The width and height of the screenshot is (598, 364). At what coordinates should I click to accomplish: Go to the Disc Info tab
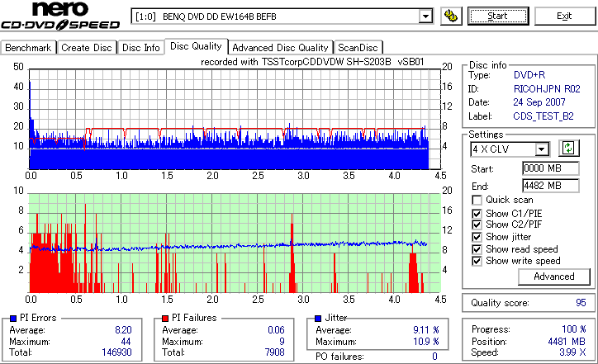click(x=140, y=48)
